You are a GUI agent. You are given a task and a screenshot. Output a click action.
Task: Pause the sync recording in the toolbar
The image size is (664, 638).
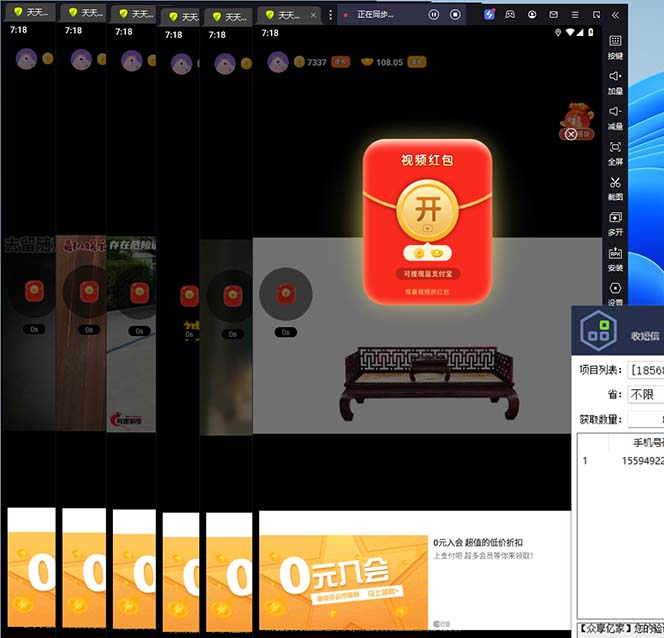pyautogui.click(x=434, y=15)
